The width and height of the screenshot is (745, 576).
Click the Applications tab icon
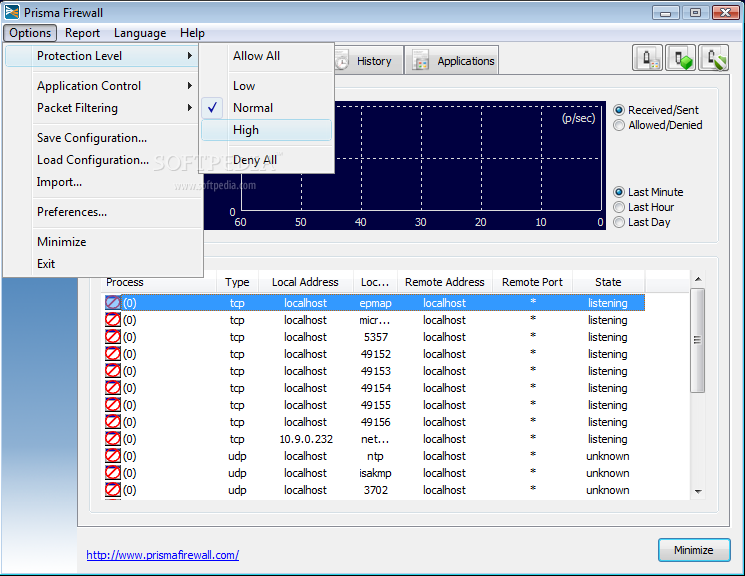pos(420,61)
